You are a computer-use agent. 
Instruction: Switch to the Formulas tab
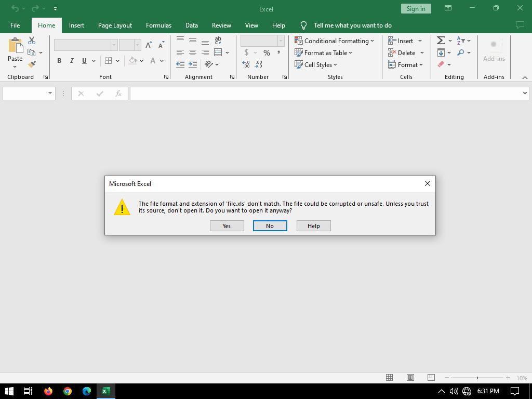pyautogui.click(x=158, y=25)
